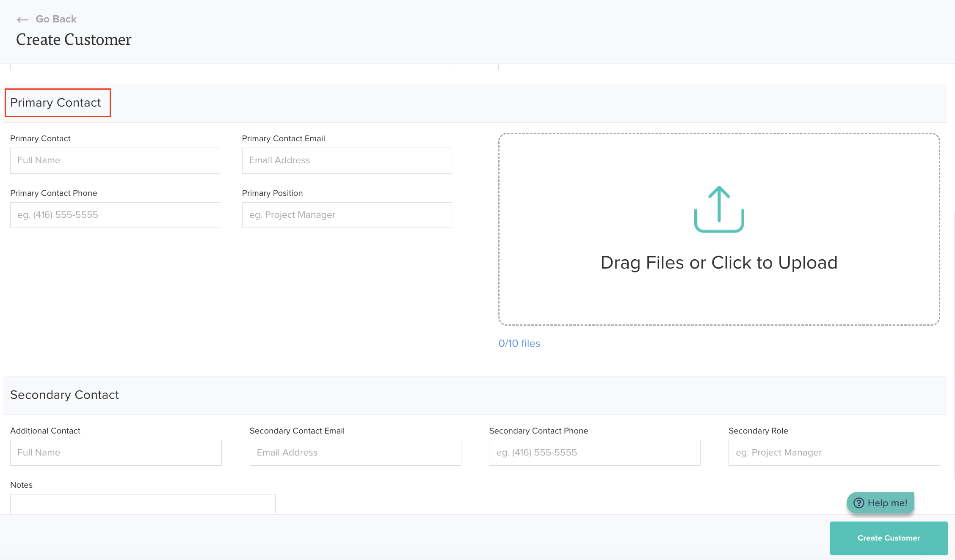This screenshot has height=560, width=955.
Task: Click the Primary Contact section heading
Action: coord(55,103)
